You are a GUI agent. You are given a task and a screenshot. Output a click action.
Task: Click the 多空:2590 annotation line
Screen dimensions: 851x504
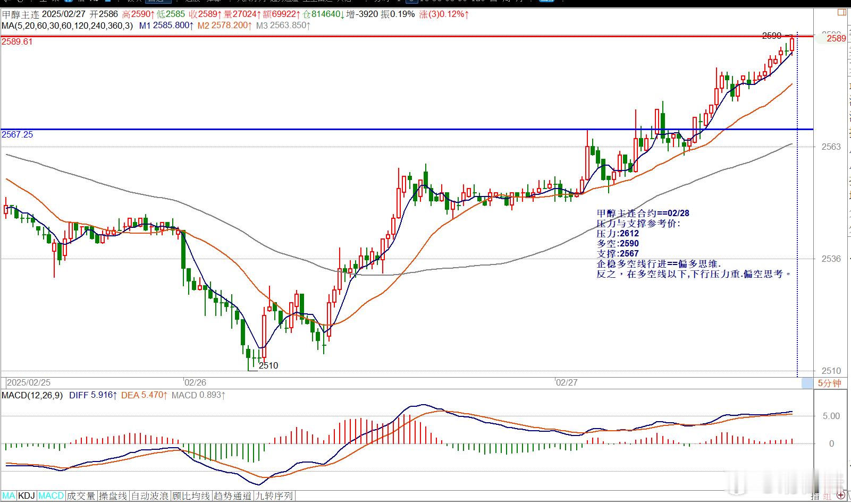[618, 243]
